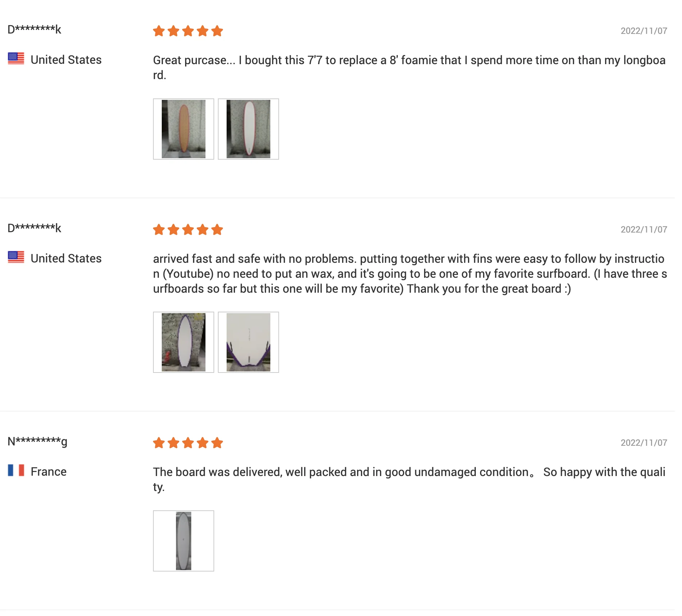Screen dimensions: 682x616
Task: Enlarge the gray surfboard photo from France
Action: [183, 541]
